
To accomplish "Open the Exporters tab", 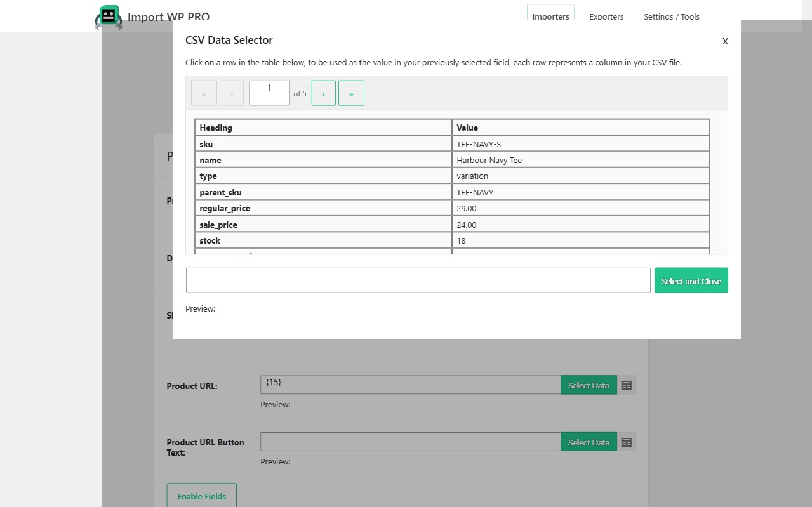I will click(606, 16).
